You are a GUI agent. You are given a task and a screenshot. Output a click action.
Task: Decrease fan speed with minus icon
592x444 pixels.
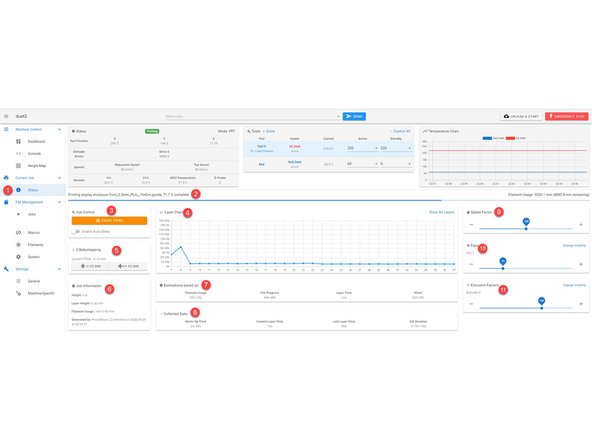471,264
